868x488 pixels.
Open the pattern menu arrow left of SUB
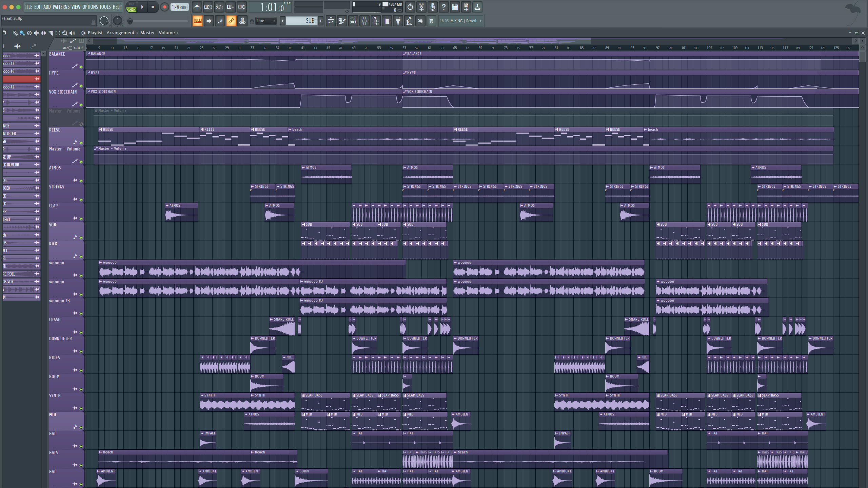pos(282,21)
